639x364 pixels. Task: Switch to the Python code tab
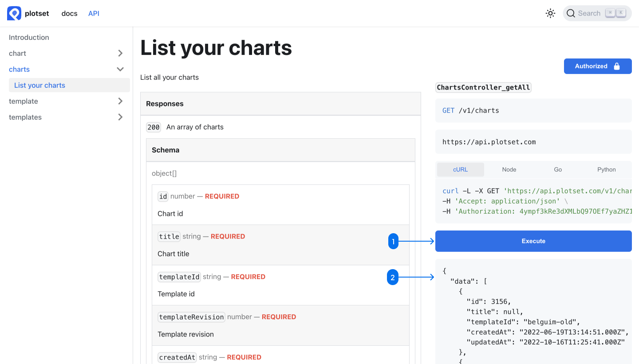(606, 169)
